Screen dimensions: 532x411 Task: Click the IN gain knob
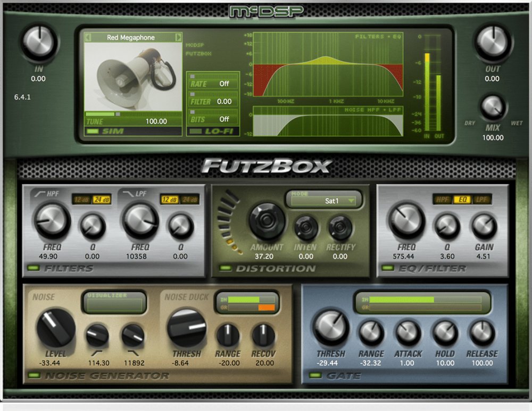click(x=39, y=42)
